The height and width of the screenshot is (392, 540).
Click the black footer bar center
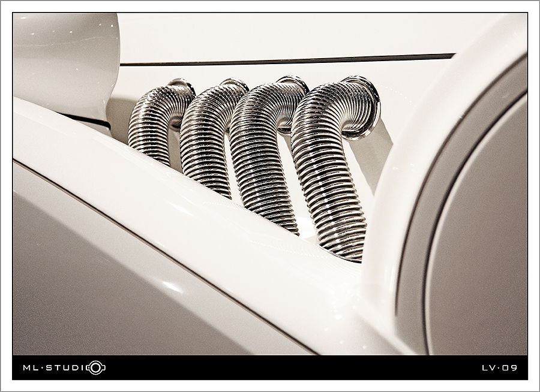(270, 367)
